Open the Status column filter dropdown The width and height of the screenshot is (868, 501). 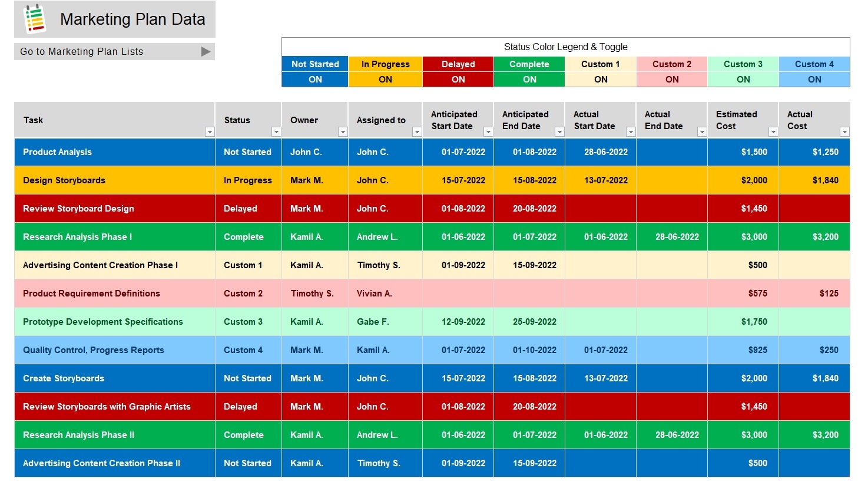[x=276, y=131]
